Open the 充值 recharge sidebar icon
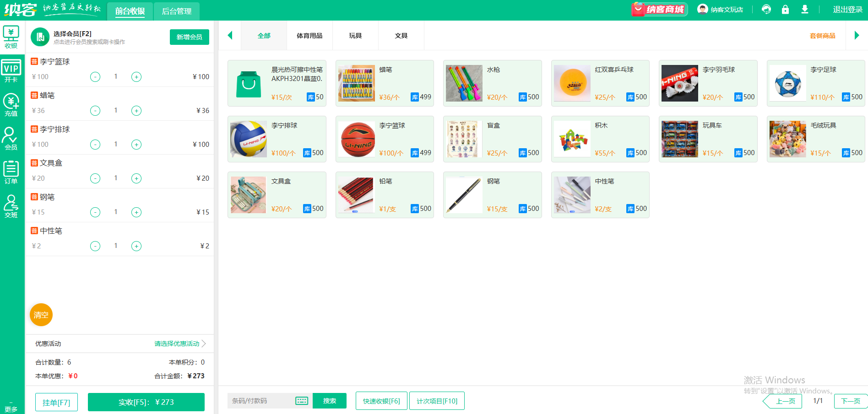 click(x=11, y=105)
